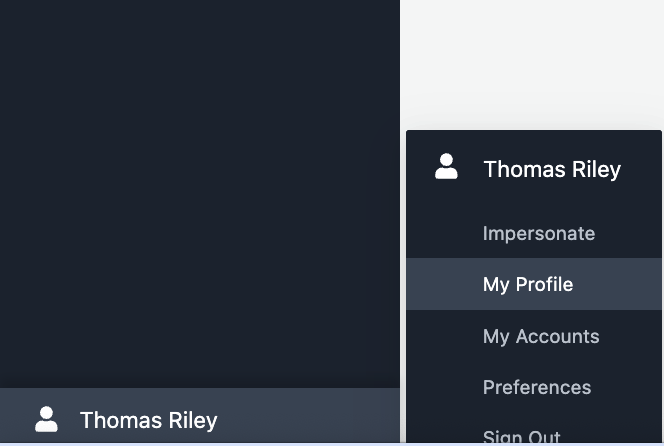Click the user silhouette in the bottom sidebar row
664x446 pixels.
46,420
